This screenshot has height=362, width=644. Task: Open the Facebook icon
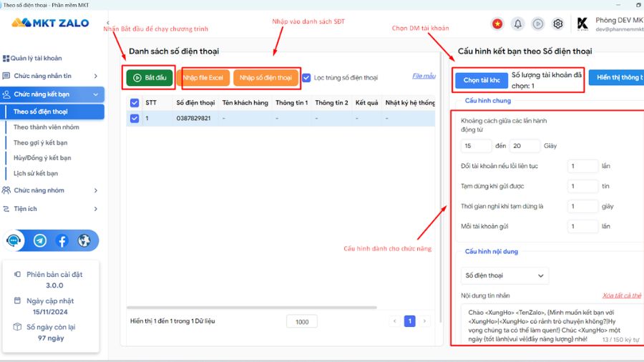(62, 240)
